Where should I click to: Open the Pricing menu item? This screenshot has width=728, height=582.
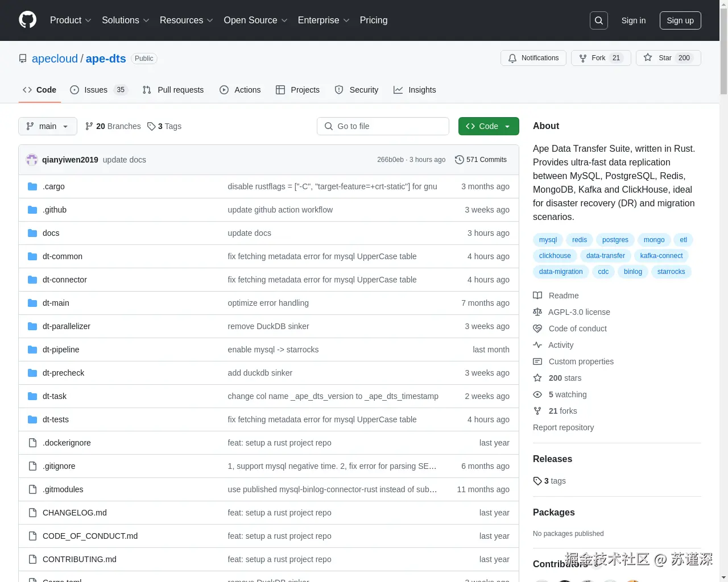tap(373, 20)
